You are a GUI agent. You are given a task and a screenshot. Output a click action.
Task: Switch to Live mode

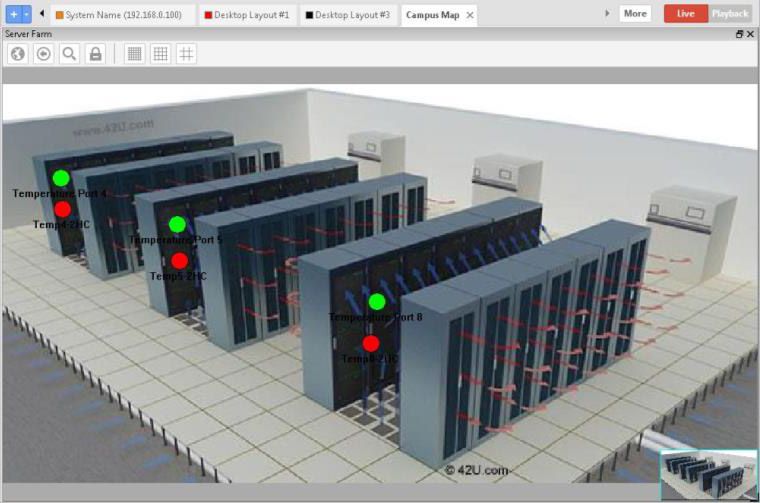[685, 14]
